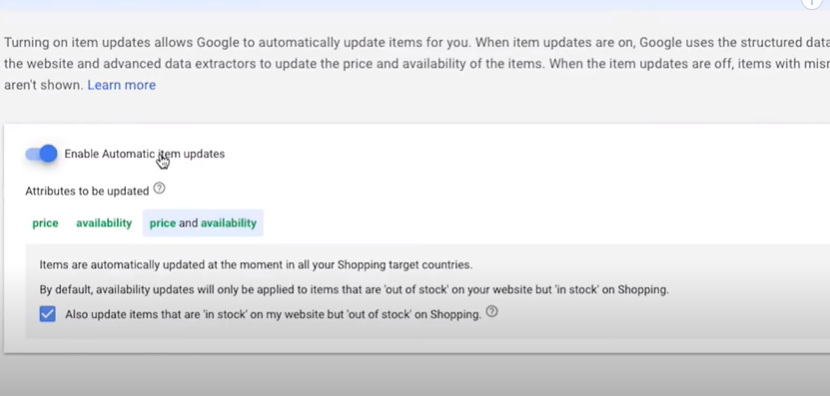
Task: Uncheck the 'Also update items' checkbox
Action: pyautogui.click(x=48, y=314)
